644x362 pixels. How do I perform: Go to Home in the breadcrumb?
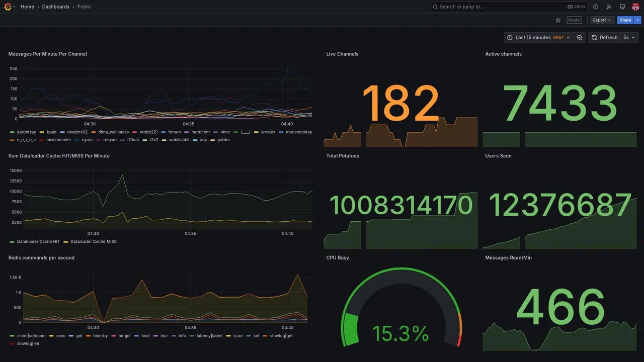27,7
